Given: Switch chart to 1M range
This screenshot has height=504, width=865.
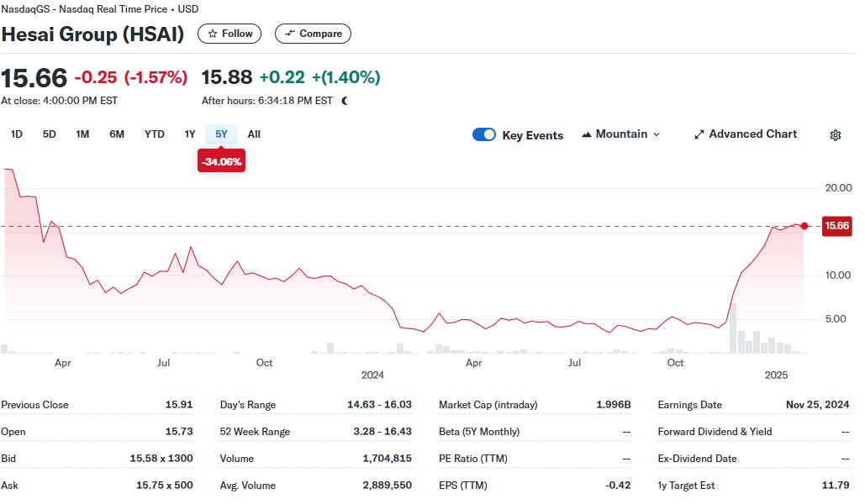Looking at the screenshot, I should (82, 134).
